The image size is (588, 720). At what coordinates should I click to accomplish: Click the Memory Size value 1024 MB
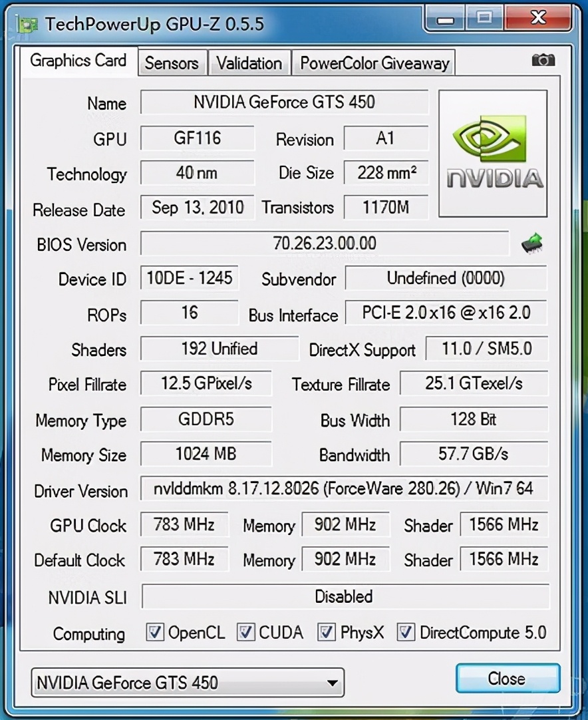pyautogui.click(x=206, y=454)
